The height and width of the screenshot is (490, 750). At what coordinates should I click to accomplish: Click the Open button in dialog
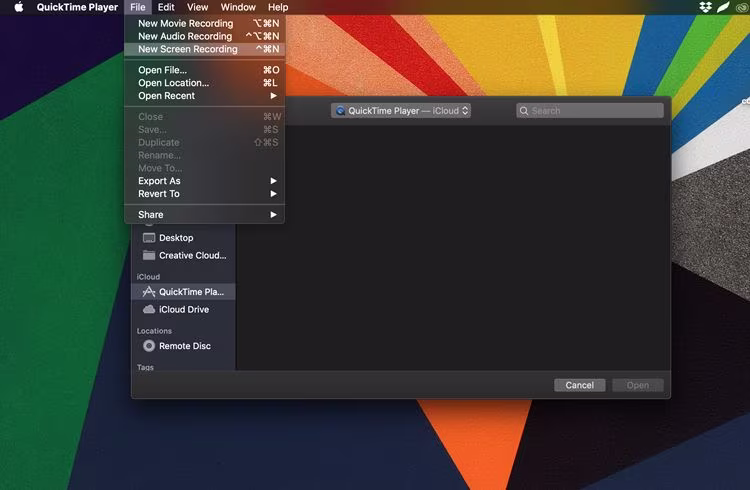pos(638,385)
